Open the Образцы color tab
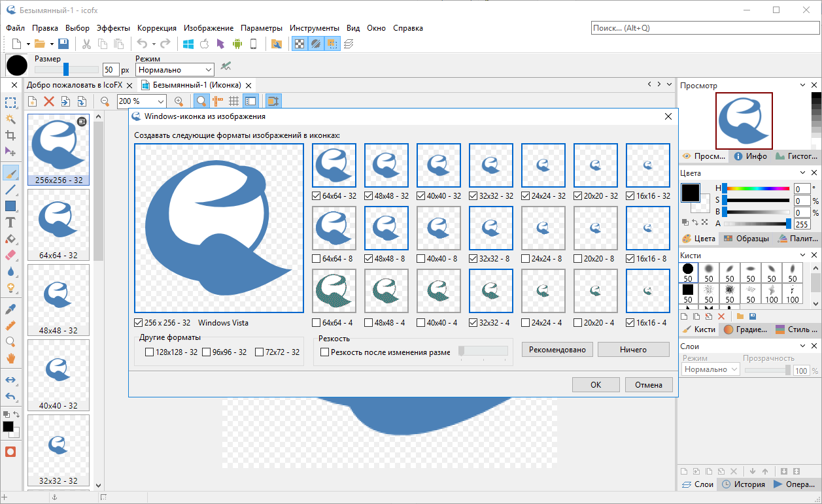Image resolution: width=822 pixels, height=504 pixels. (x=746, y=239)
